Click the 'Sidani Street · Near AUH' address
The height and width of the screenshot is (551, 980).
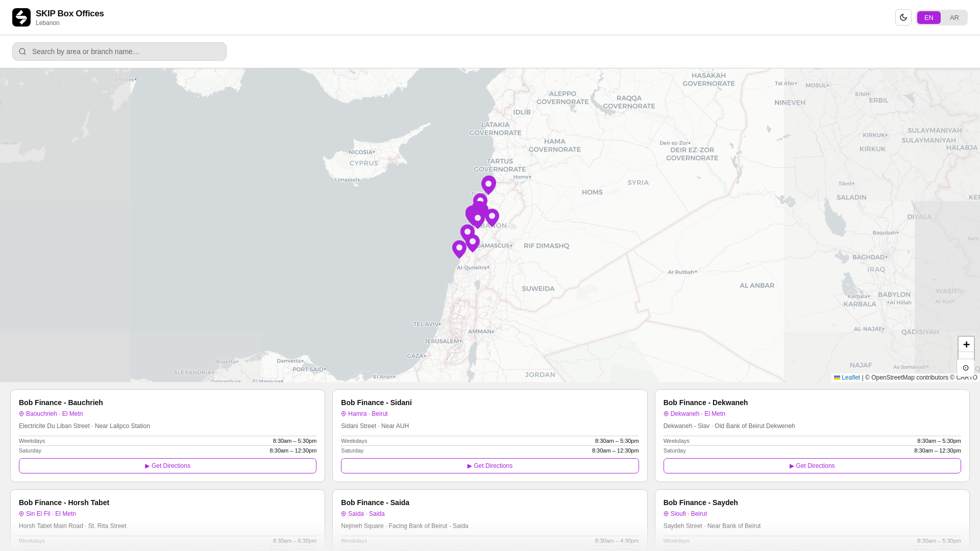375,426
